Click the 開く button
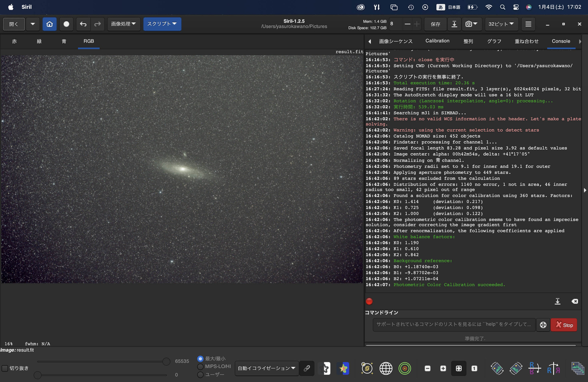 pyautogui.click(x=14, y=24)
